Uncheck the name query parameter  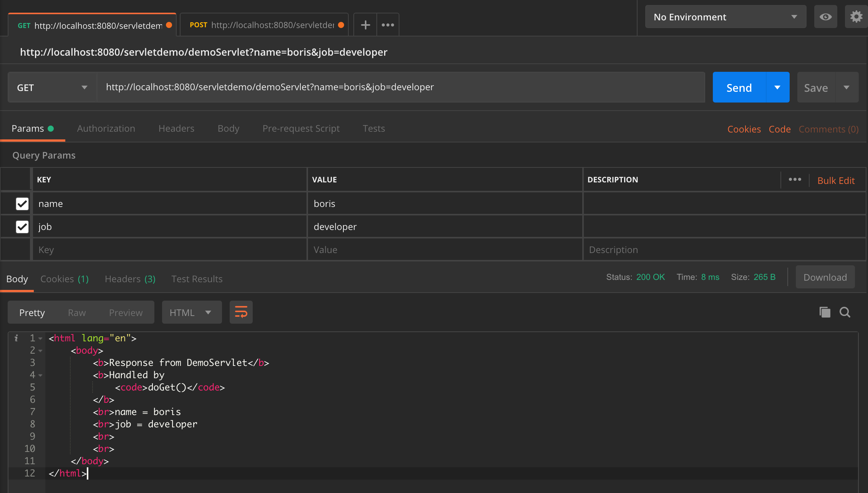click(22, 203)
